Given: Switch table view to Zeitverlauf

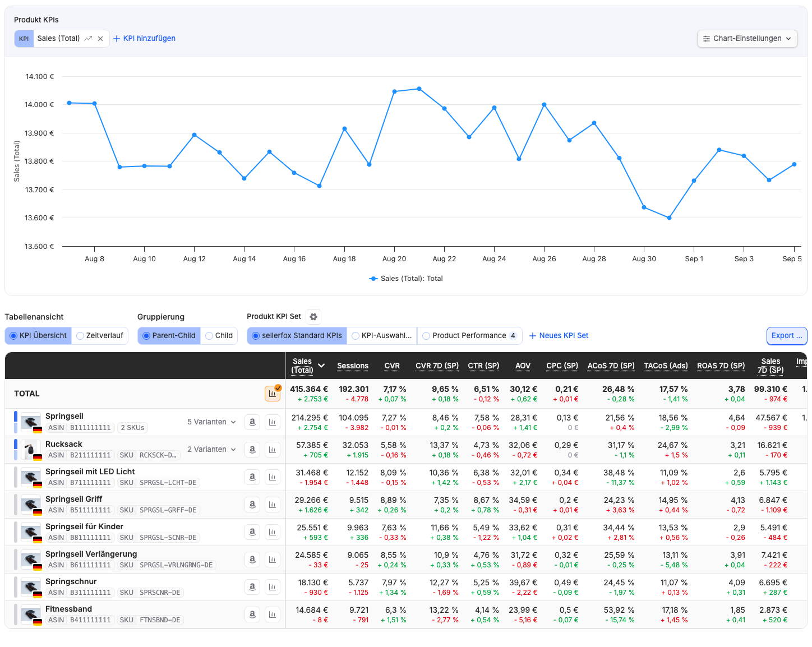Looking at the screenshot, I should tap(100, 336).
